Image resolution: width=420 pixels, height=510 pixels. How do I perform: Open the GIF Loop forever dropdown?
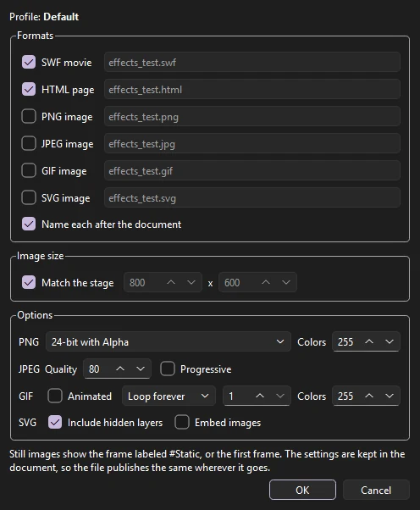(169, 396)
